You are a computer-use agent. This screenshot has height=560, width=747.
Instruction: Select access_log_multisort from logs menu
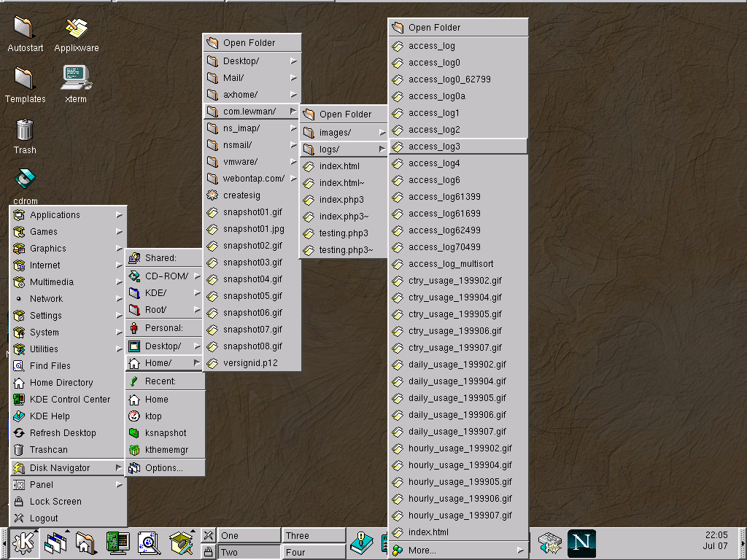[x=451, y=264]
